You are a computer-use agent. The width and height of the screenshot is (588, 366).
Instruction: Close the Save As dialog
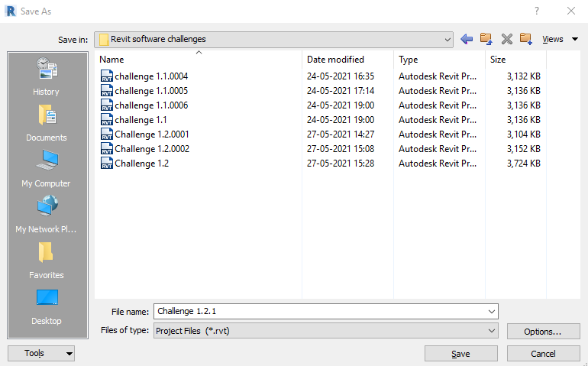coord(570,11)
